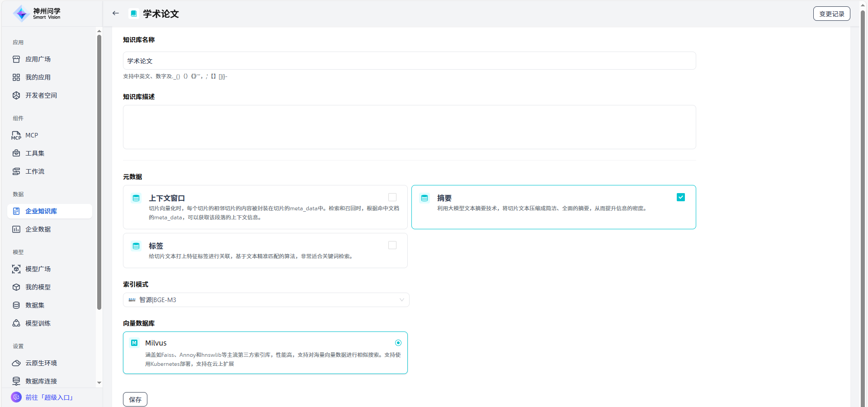The height and width of the screenshot is (407, 868).
Task: Click the back arrow icon
Action: (x=116, y=14)
